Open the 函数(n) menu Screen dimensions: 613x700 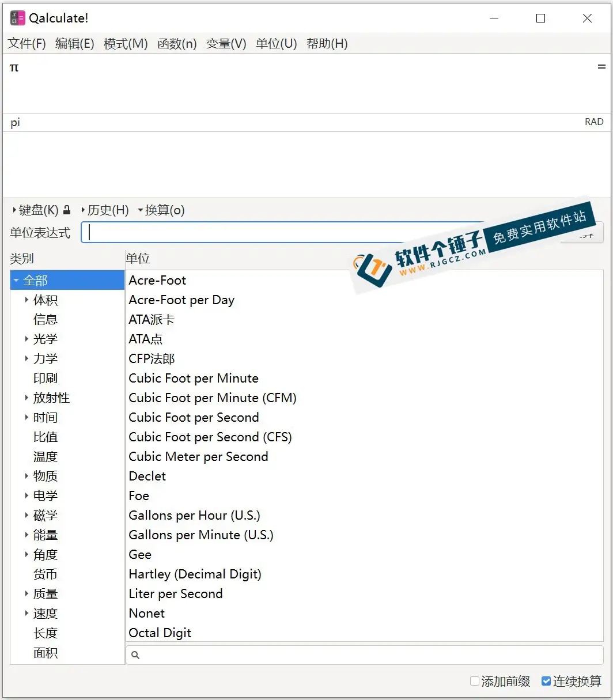[177, 44]
